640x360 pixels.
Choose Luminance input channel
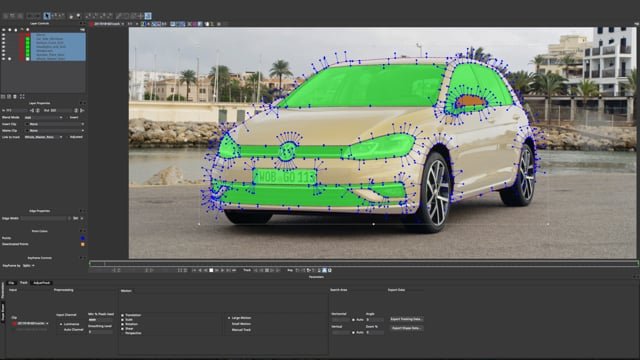click(61, 324)
